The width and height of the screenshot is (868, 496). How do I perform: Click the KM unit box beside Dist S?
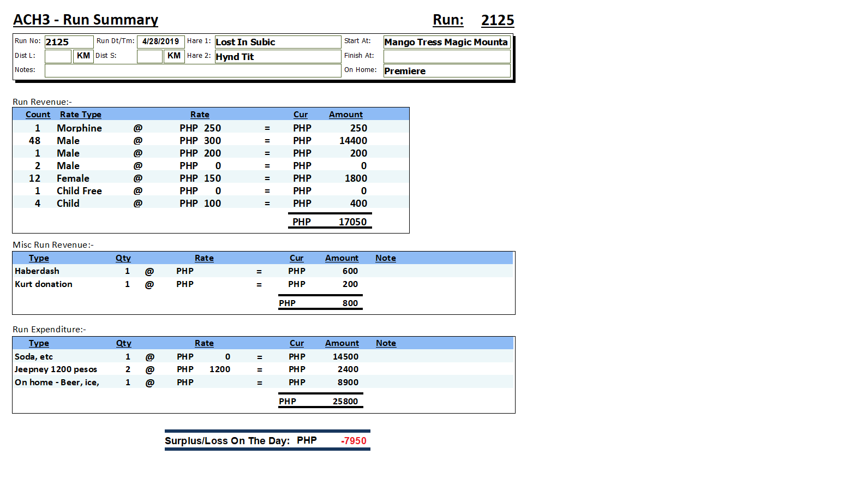point(174,56)
